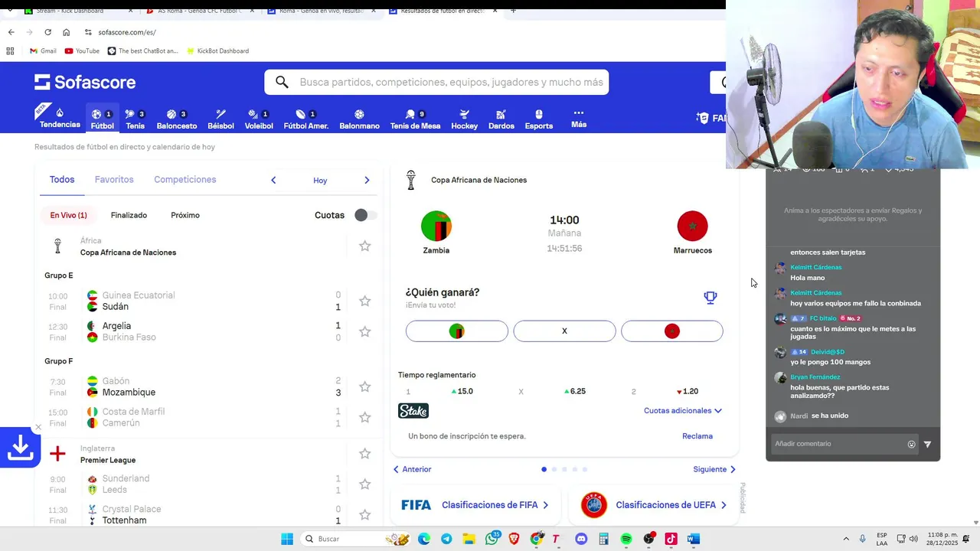Click the search field on Sofascore

pyautogui.click(x=436, y=82)
